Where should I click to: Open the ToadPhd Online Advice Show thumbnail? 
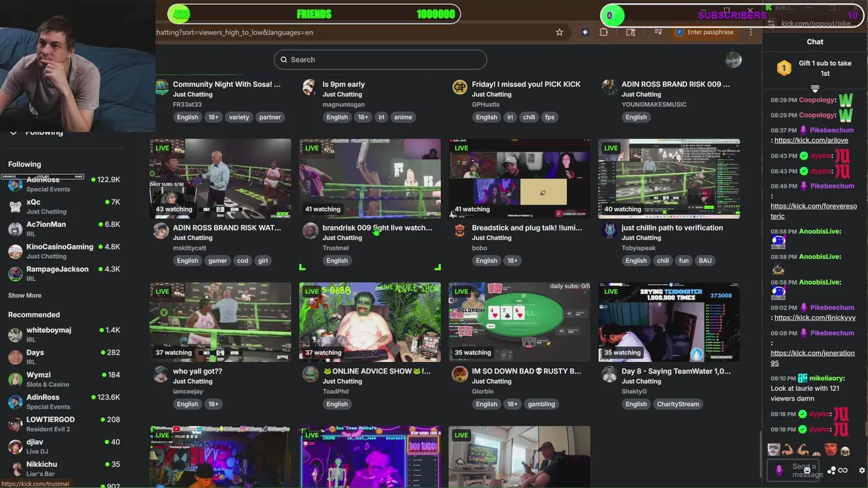click(x=370, y=323)
